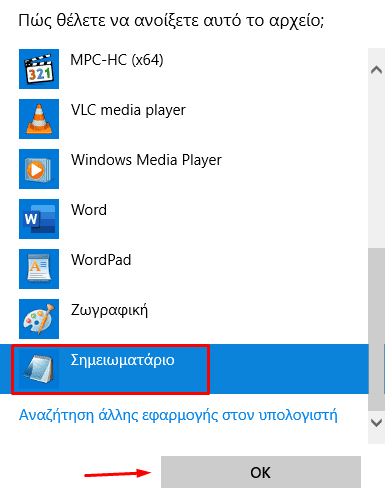Click the WordPad application icon
385x500 pixels.
pyautogui.click(x=39, y=269)
